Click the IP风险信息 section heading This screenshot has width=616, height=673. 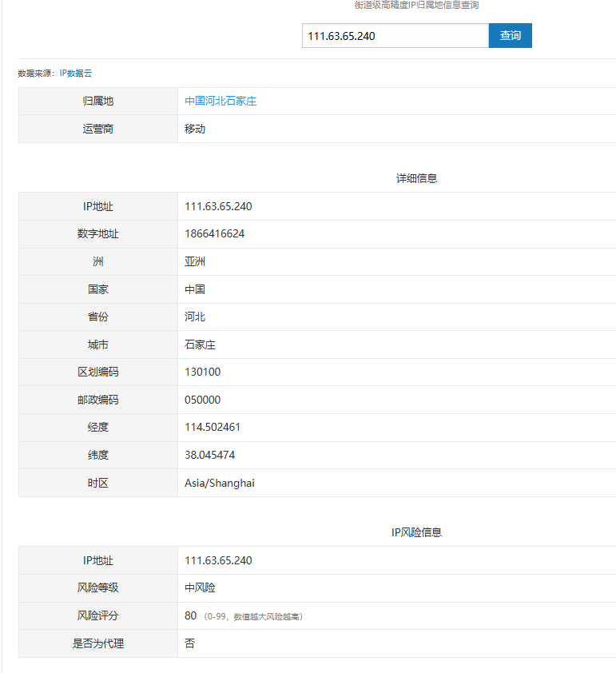click(x=416, y=532)
